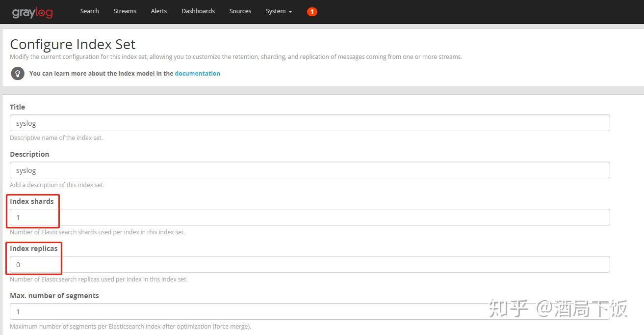The height and width of the screenshot is (335, 644).
Task: Click the Max number of segments input
Action: (309, 311)
